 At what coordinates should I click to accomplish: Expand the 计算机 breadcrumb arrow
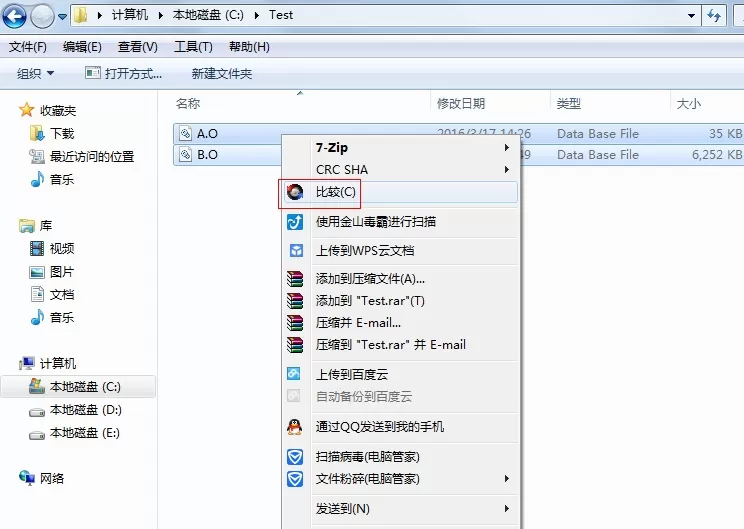pyautogui.click(x=160, y=16)
